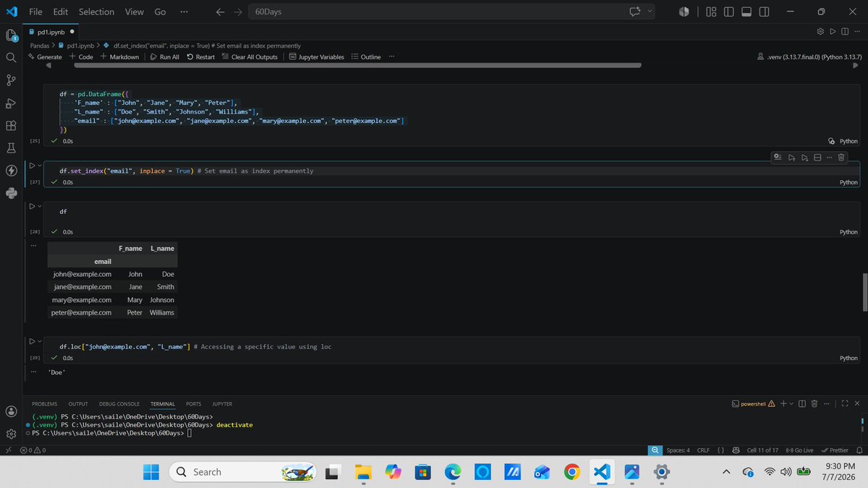Viewport: 868px width, 488px height.
Task: Run the df.loc cell with play icon
Action: pyautogui.click(x=31, y=341)
